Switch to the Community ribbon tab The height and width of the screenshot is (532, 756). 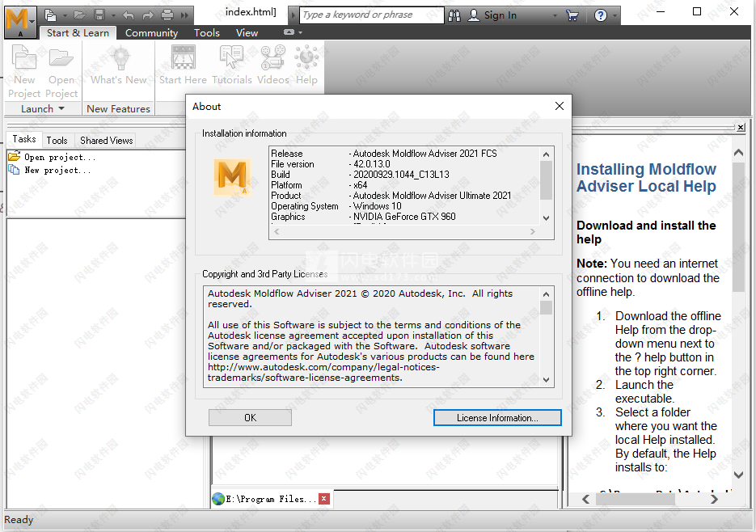pos(151,33)
